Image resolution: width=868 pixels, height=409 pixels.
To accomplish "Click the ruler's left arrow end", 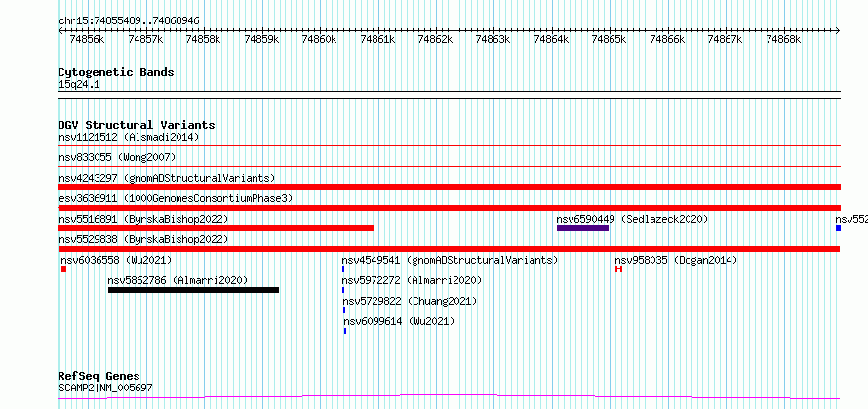I will (60, 31).
